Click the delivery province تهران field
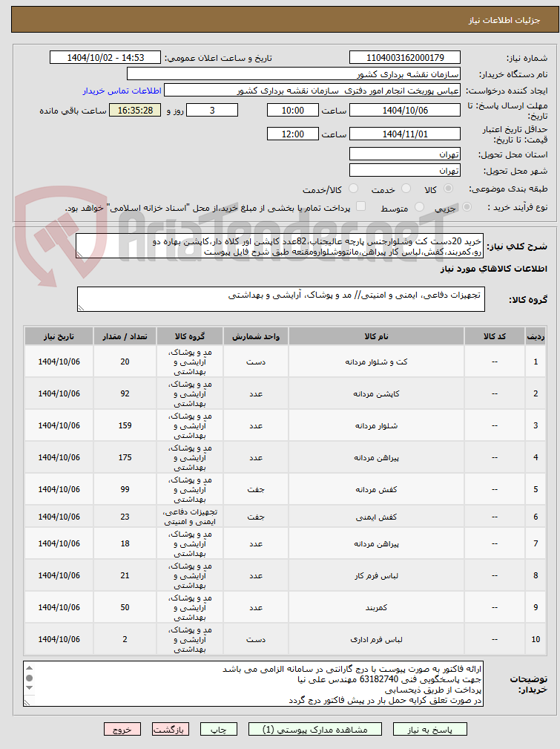 tap(405, 154)
